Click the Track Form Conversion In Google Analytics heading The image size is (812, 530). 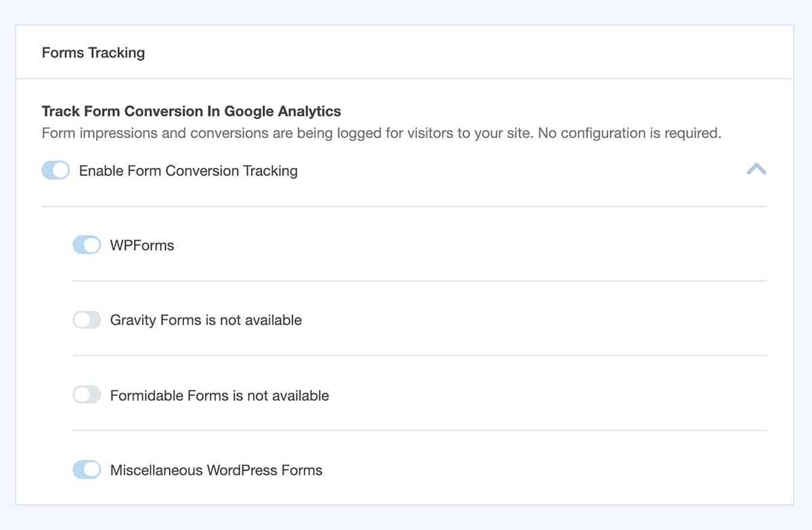(x=191, y=111)
